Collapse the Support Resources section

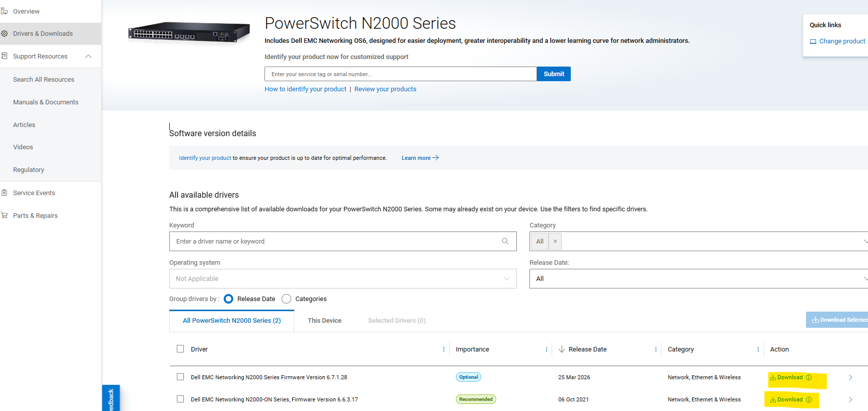coord(89,56)
